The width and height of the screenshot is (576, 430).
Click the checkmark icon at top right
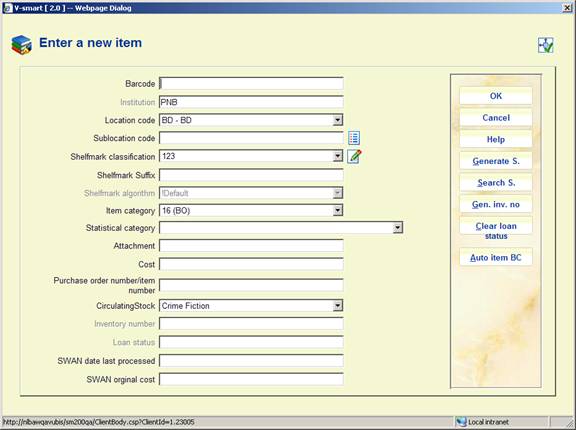pos(546,45)
